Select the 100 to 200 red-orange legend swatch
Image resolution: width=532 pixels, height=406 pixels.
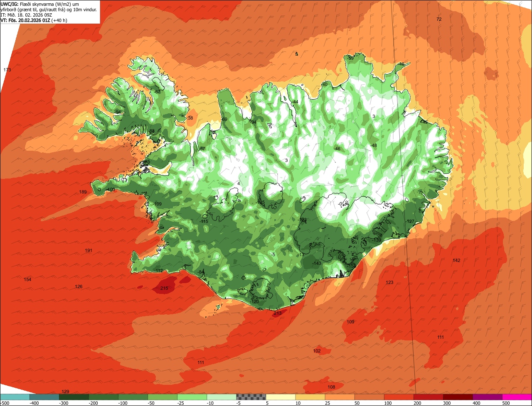click(x=399, y=397)
